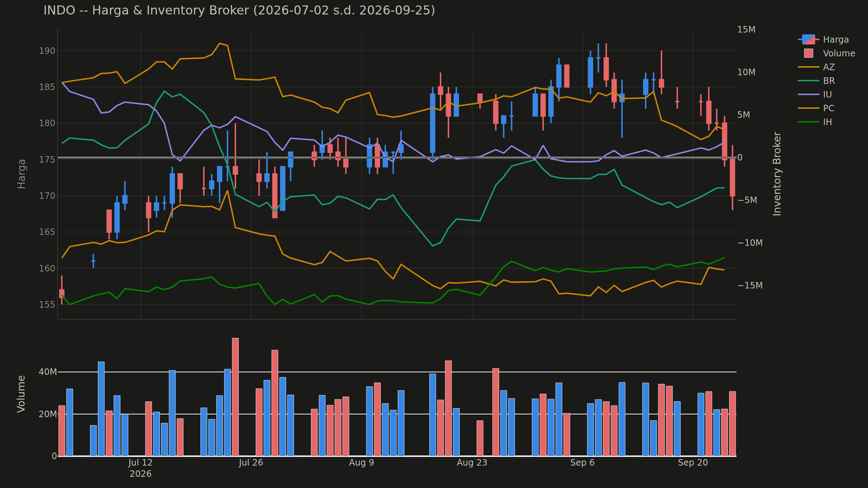Click the 'Jul 12' date tick label
The width and height of the screenshot is (868, 488).
pos(141,463)
